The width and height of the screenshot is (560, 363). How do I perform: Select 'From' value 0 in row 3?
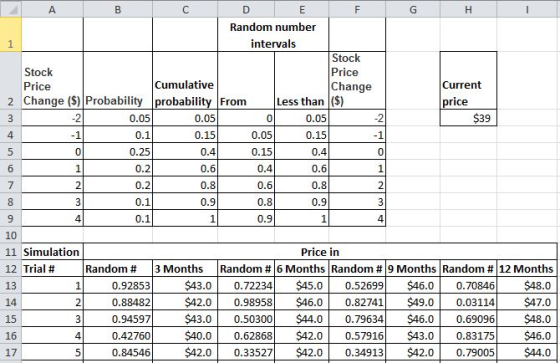click(246, 118)
